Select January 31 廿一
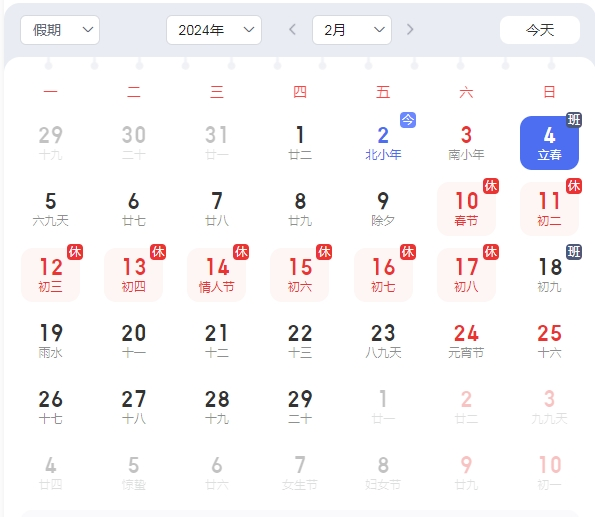The image size is (595, 517). (x=217, y=143)
